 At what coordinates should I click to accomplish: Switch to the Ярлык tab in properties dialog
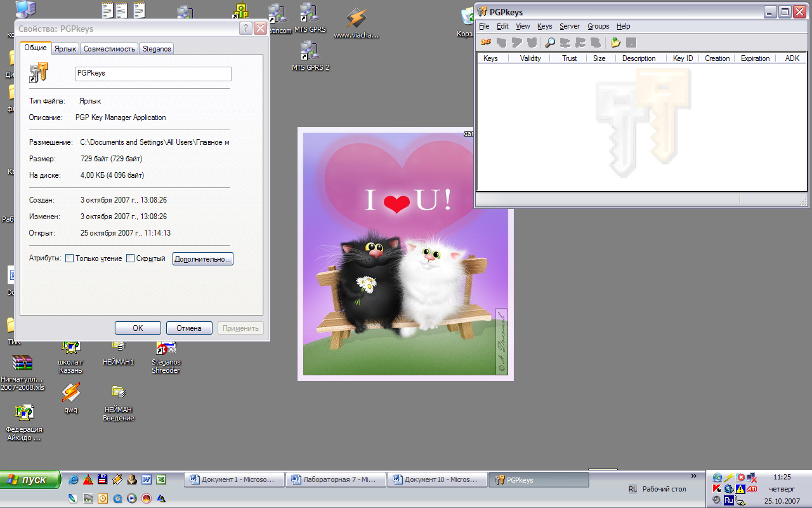(x=65, y=49)
